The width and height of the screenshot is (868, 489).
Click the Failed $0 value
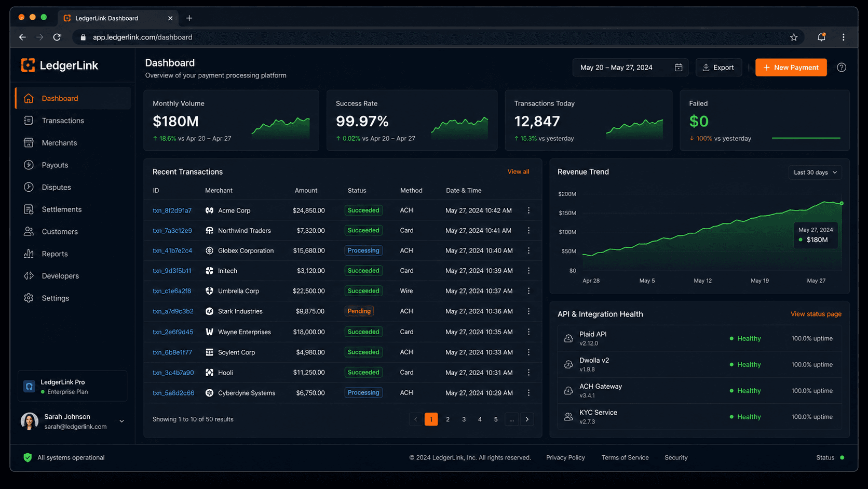699,121
